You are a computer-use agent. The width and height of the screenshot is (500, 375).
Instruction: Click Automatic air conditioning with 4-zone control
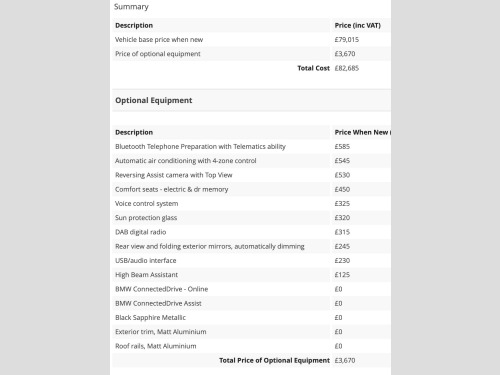(x=186, y=161)
